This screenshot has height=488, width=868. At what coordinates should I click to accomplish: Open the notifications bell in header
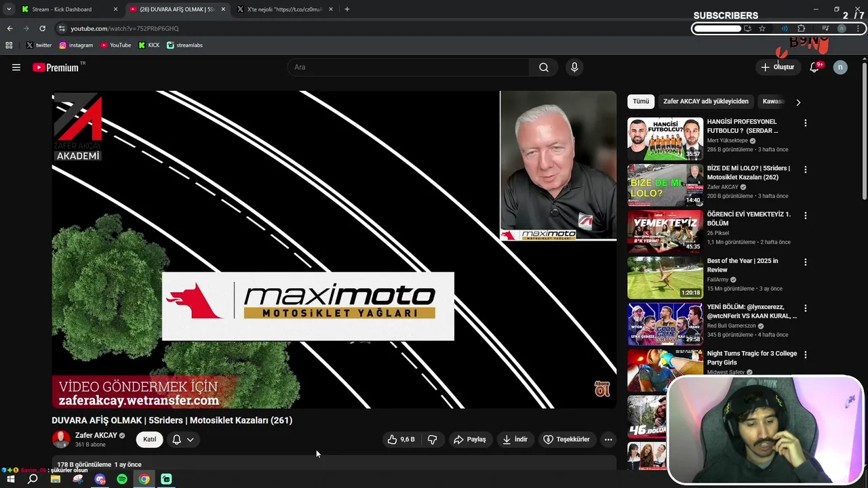(815, 67)
